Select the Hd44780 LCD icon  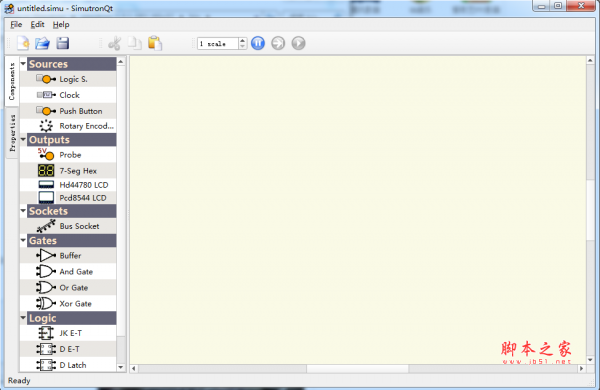click(x=46, y=185)
